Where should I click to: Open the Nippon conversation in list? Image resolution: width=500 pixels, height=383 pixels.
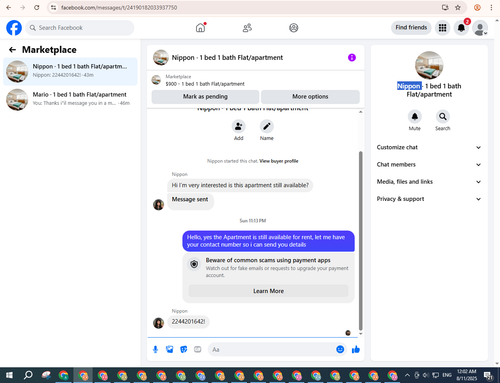[70, 71]
